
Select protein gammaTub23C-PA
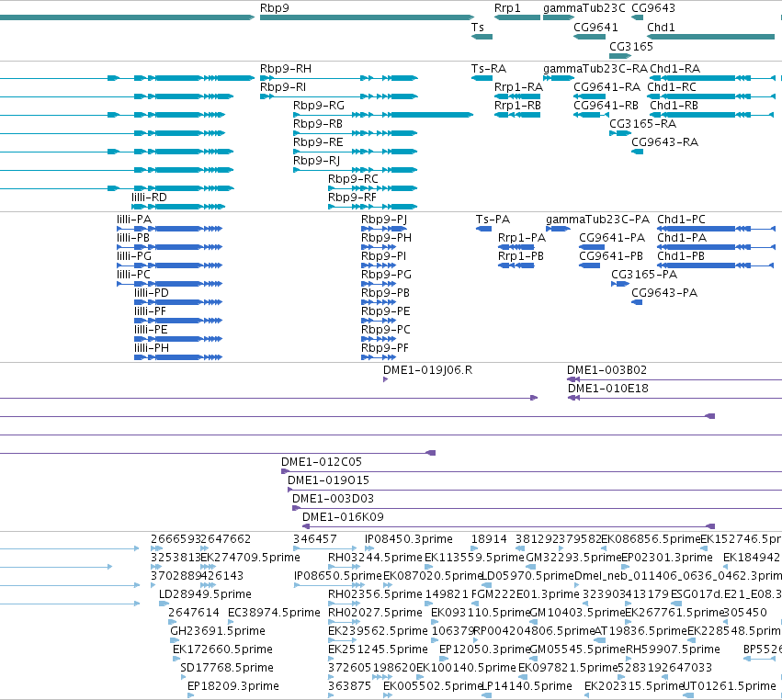(597, 220)
